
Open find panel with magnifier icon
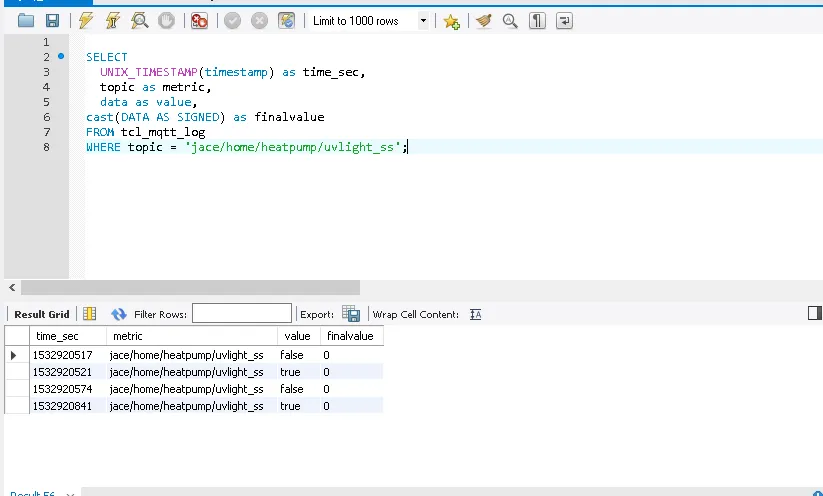coord(510,21)
